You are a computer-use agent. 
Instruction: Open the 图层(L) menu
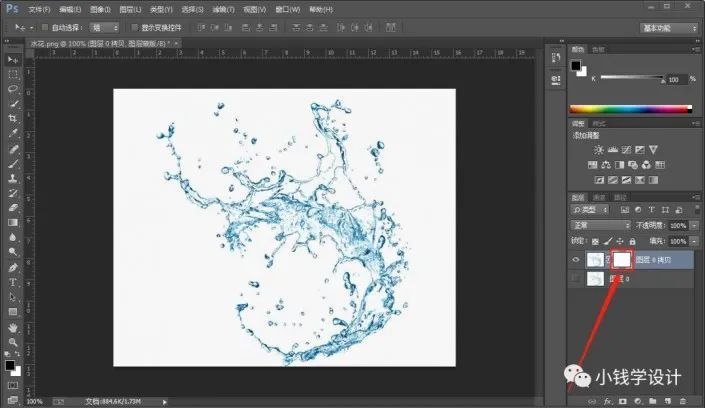[x=130, y=9]
